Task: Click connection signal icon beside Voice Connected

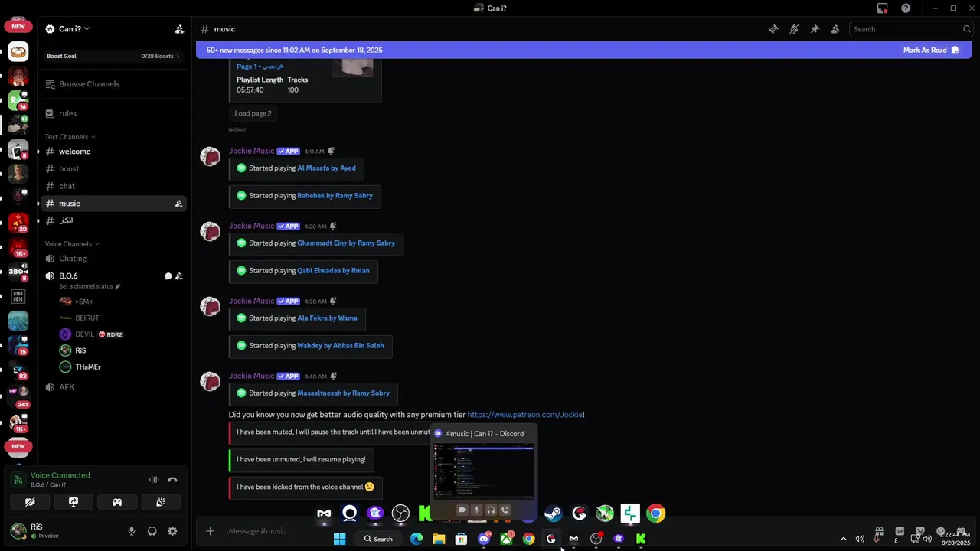Action: tap(18, 480)
